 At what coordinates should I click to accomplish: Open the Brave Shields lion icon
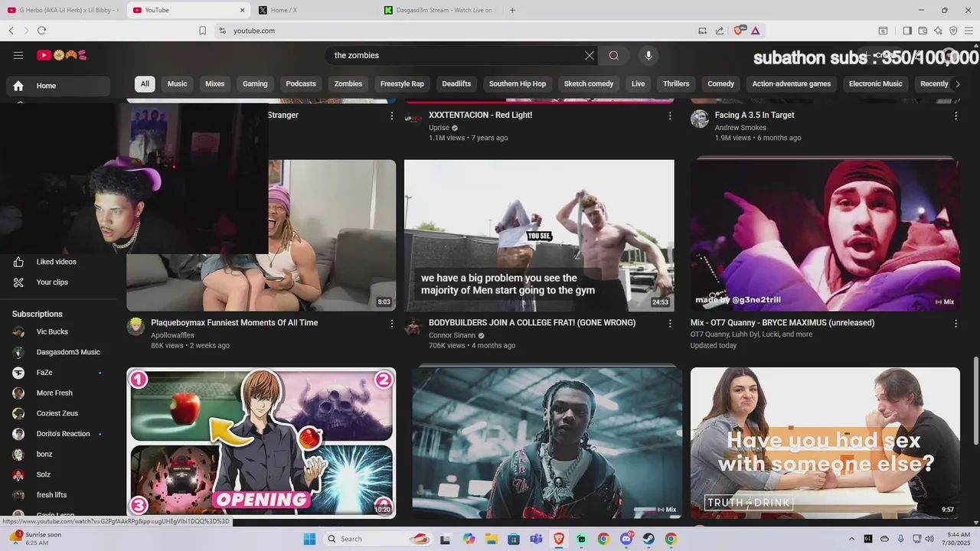pyautogui.click(x=739, y=31)
